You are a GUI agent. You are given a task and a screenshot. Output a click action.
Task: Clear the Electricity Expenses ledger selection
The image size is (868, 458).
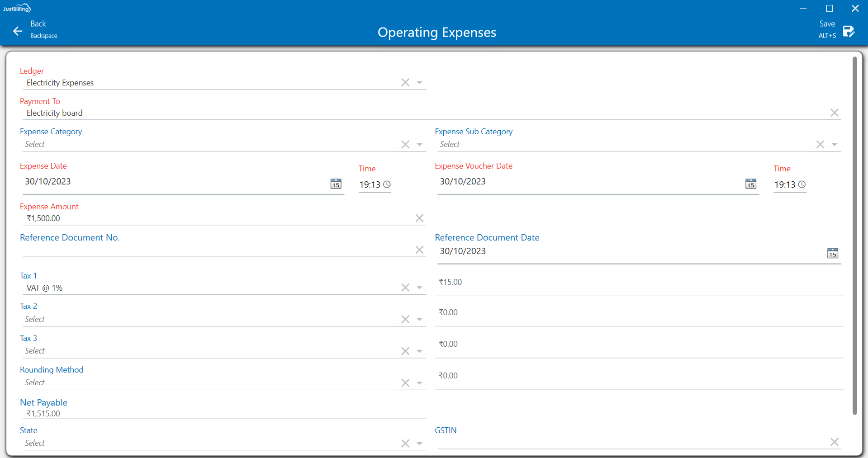(x=405, y=82)
